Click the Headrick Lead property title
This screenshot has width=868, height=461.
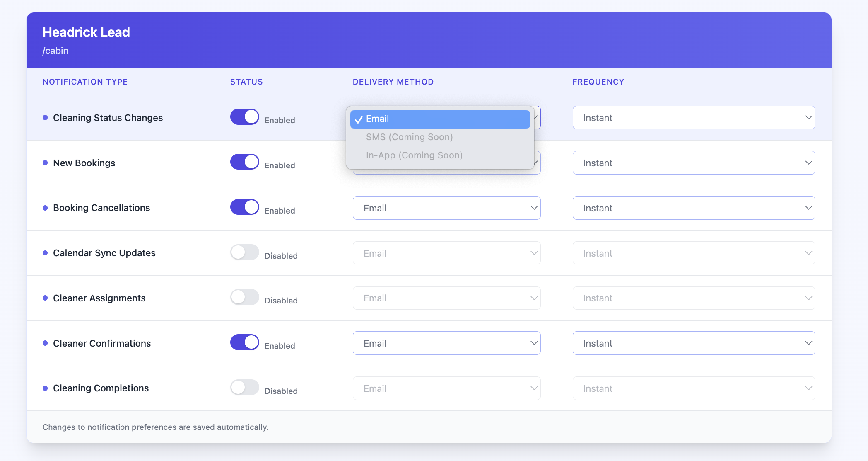[86, 32]
